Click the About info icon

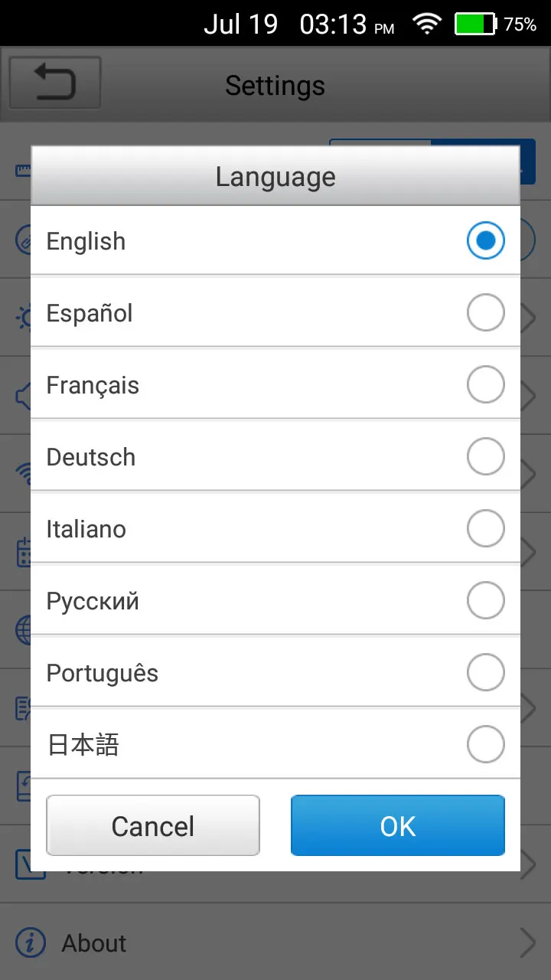(31, 943)
